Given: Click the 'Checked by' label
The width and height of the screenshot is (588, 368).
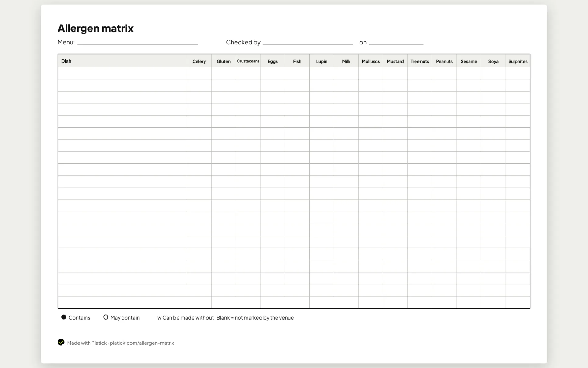Looking at the screenshot, I should [x=243, y=42].
